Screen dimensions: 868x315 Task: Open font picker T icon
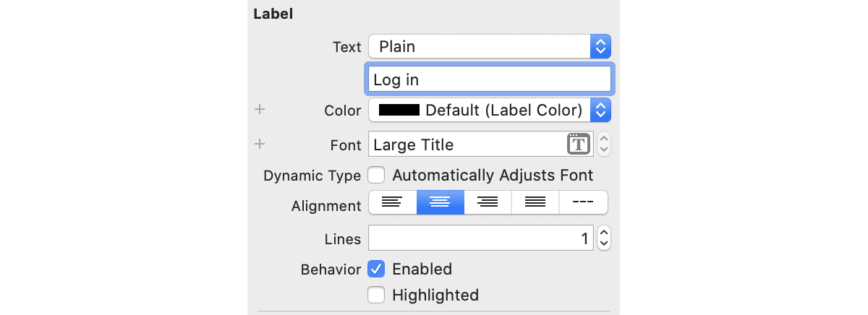(x=577, y=144)
